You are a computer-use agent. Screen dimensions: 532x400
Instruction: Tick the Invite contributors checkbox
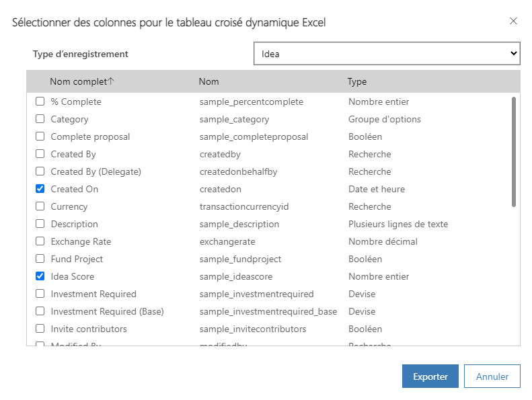click(x=40, y=329)
